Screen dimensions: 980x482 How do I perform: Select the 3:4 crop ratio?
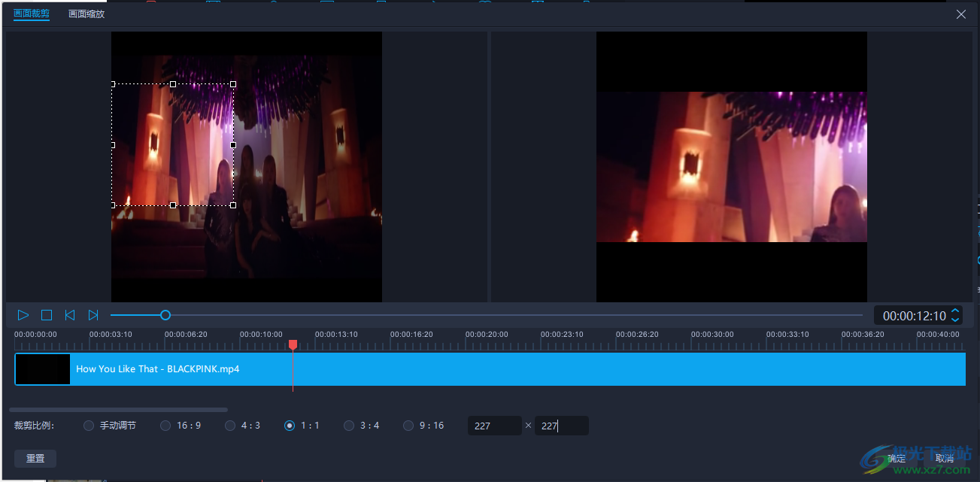click(362, 426)
